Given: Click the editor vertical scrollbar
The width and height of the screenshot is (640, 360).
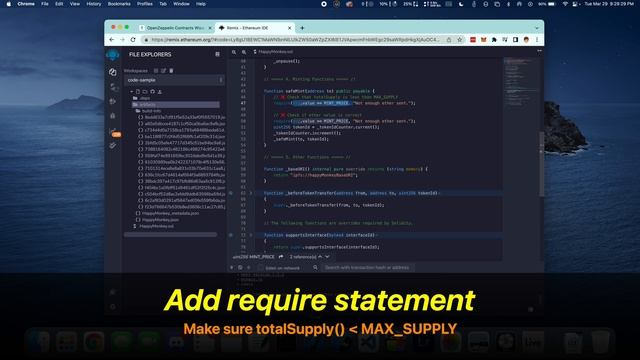Looking at the screenshot, I should pyautogui.click(x=542, y=164).
